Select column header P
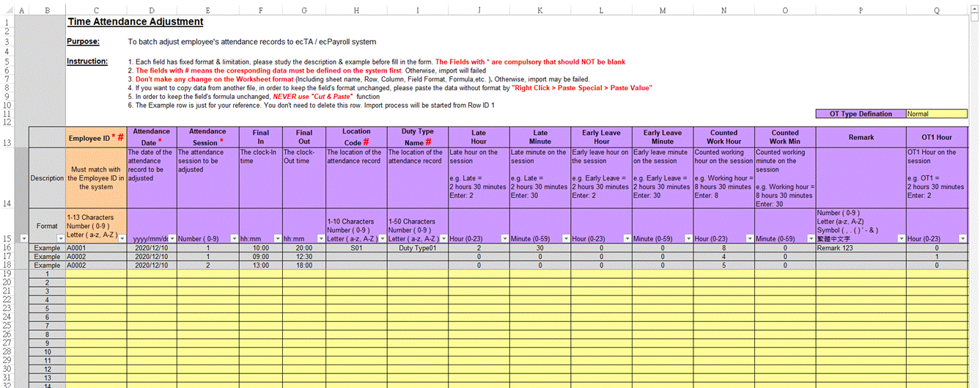This screenshot has height=388, width=980. click(x=861, y=10)
